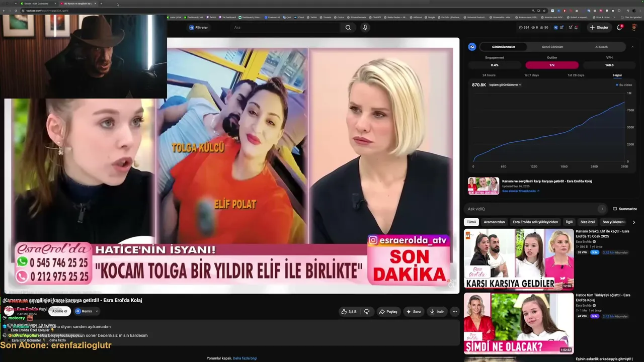Open the three-dot more actions menu
The width and height of the screenshot is (644, 362).
[454, 312]
